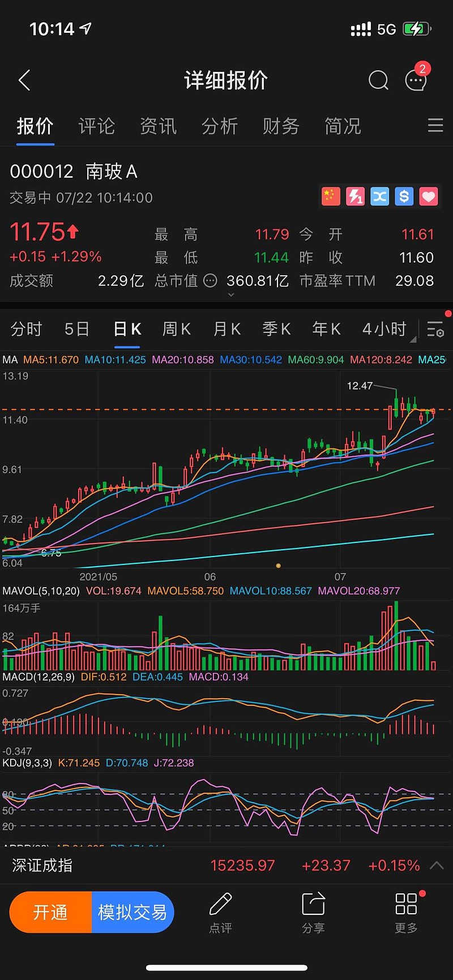Tap the 深证成指 index name
This screenshot has height=980, width=453.
[x=42, y=865]
